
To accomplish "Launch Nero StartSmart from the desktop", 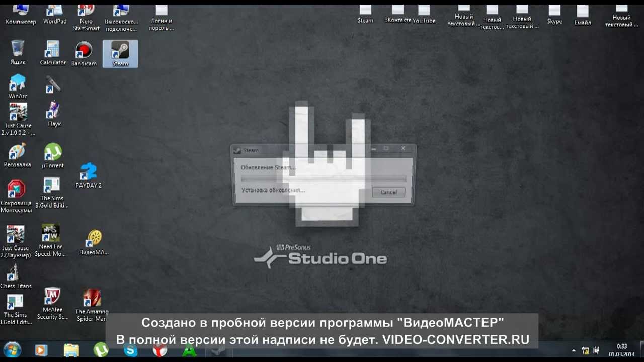I will pos(86,18).
